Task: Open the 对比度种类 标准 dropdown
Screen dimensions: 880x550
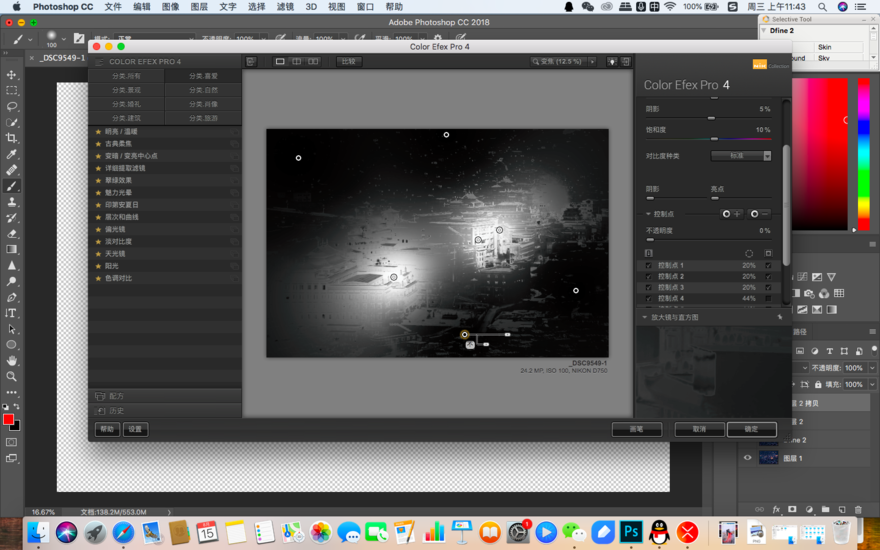Action: (x=741, y=156)
